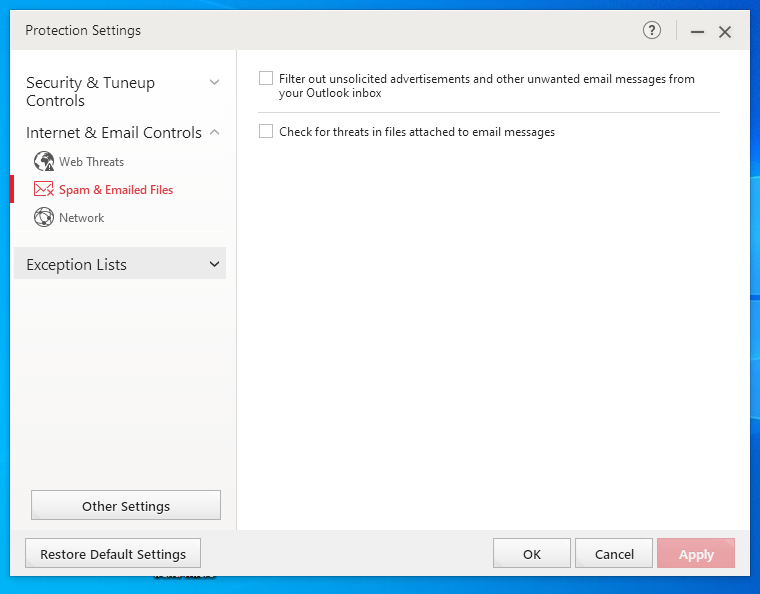The image size is (760, 594).
Task: Enable checking threats in email attachments
Action: tap(266, 131)
